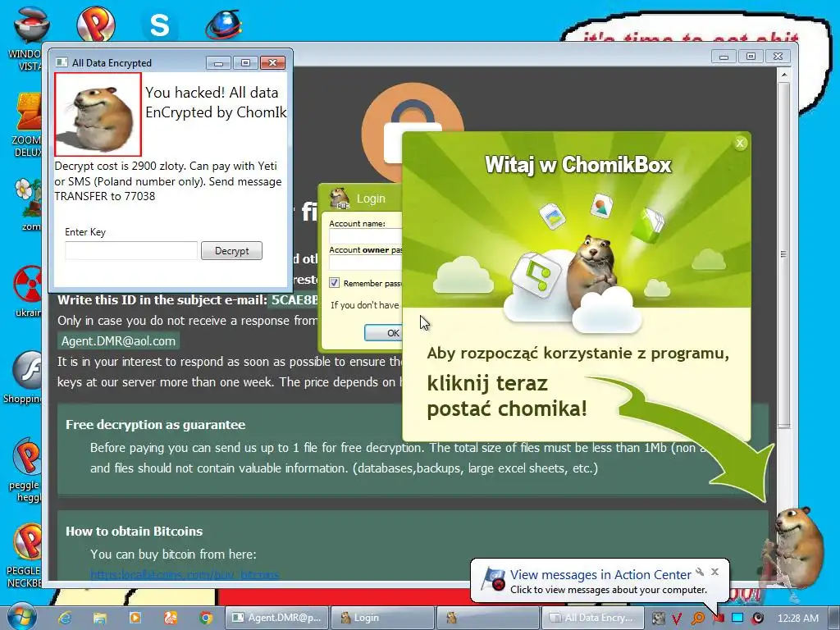Close the All Data Encrypted window
This screenshot has height=630, width=840.
click(x=272, y=63)
